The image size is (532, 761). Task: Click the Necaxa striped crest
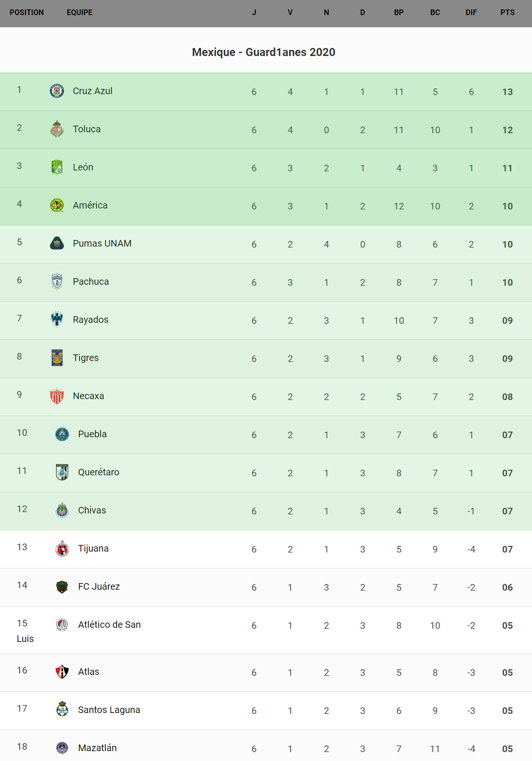pyautogui.click(x=57, y=396)
